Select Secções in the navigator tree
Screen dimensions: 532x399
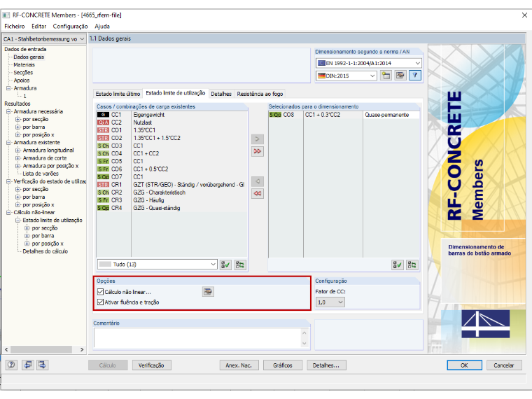(x=23, y=73)
